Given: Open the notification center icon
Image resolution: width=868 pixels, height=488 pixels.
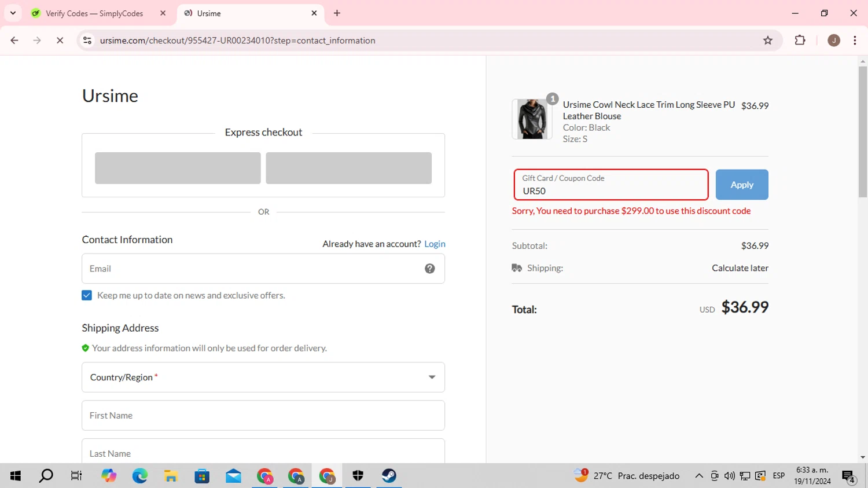Looking at the screenshot, I should click(849, 476).
